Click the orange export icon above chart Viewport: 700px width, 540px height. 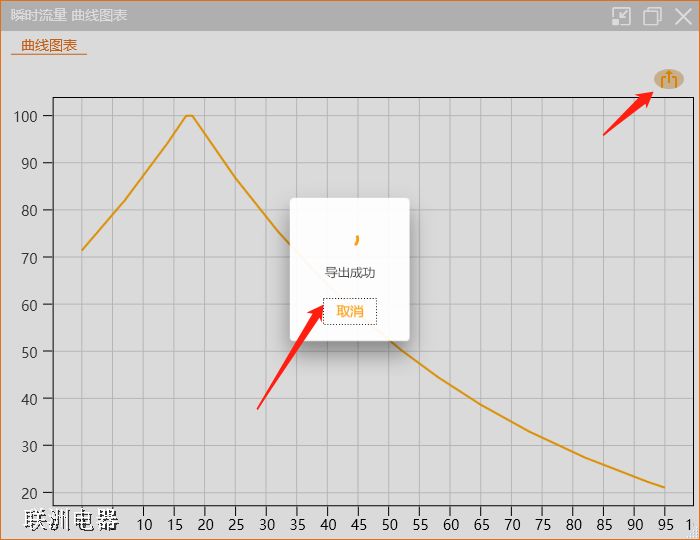pyautogui.click(x=669, y=79)
